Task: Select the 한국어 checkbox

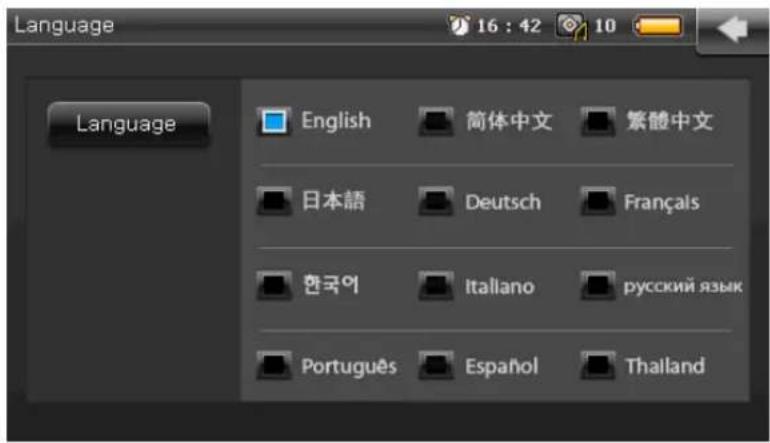Action: point(274,285)
